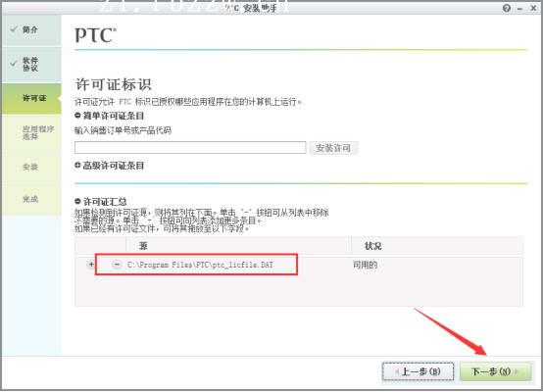Focus the sales order number input field
Viewport: 543px width, 392px height.
click(190, 148)
